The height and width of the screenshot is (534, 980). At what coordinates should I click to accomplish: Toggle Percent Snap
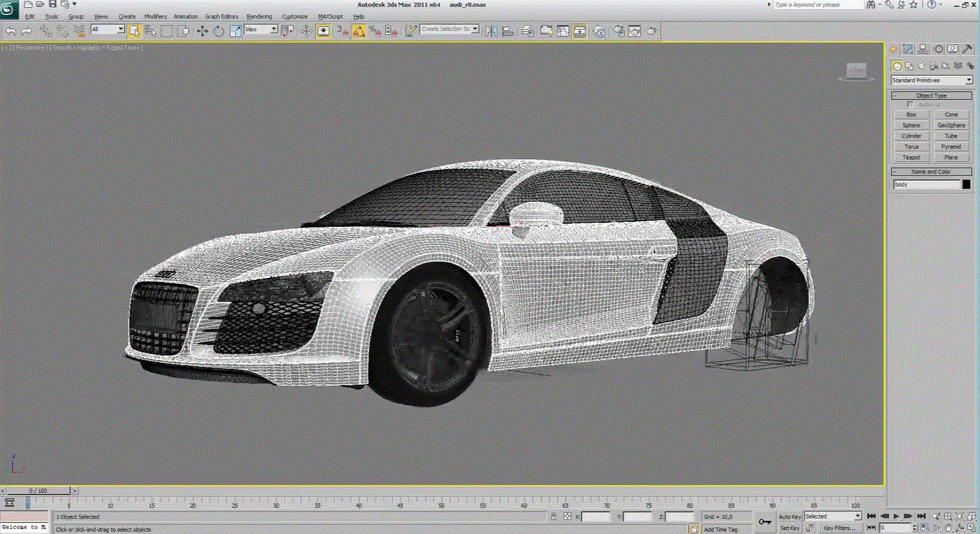tap(376, 31)
